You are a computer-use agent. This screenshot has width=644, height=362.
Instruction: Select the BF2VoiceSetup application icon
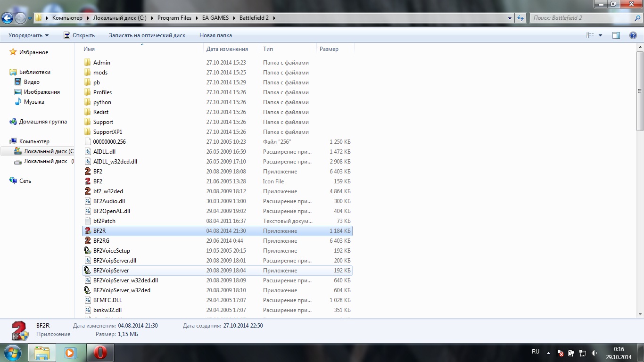pyautogui.click(x=88, y=251)
